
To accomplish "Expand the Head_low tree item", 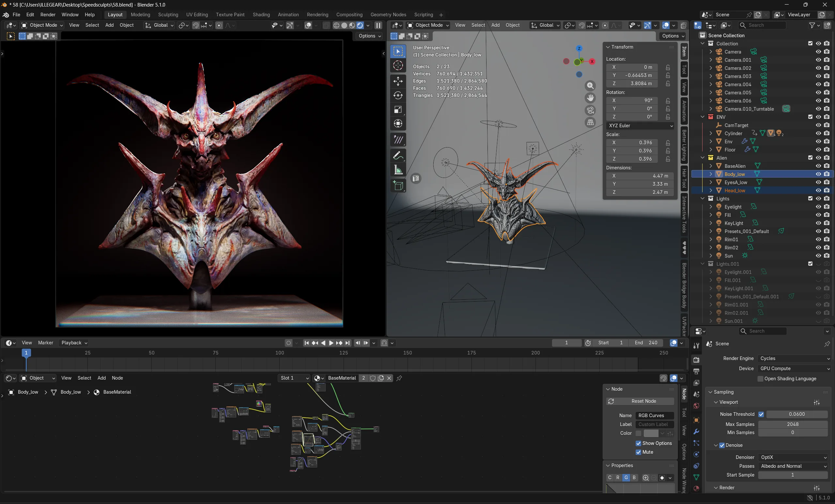I will 710,191.
